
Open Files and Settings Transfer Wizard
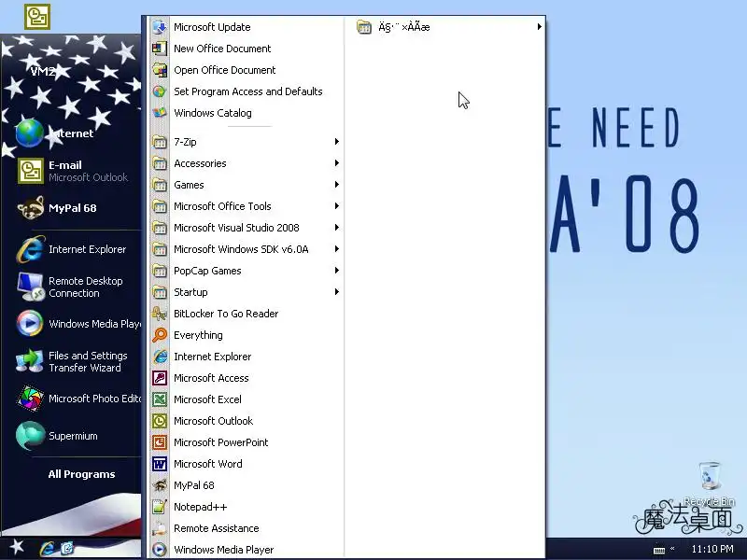point(72,361)
